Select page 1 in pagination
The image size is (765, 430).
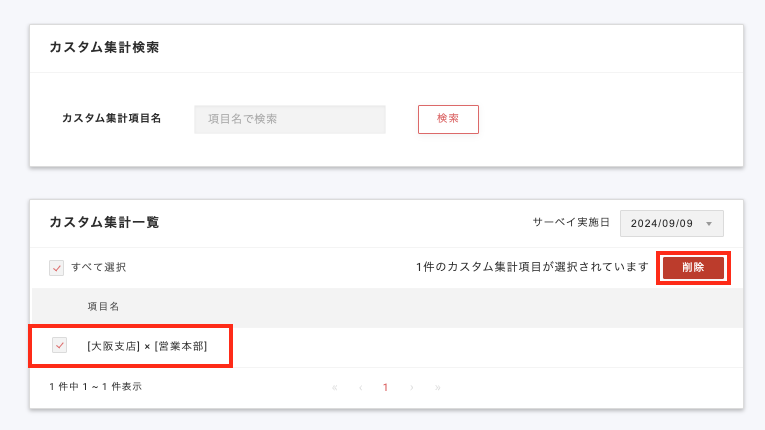(x=385, y=387)
